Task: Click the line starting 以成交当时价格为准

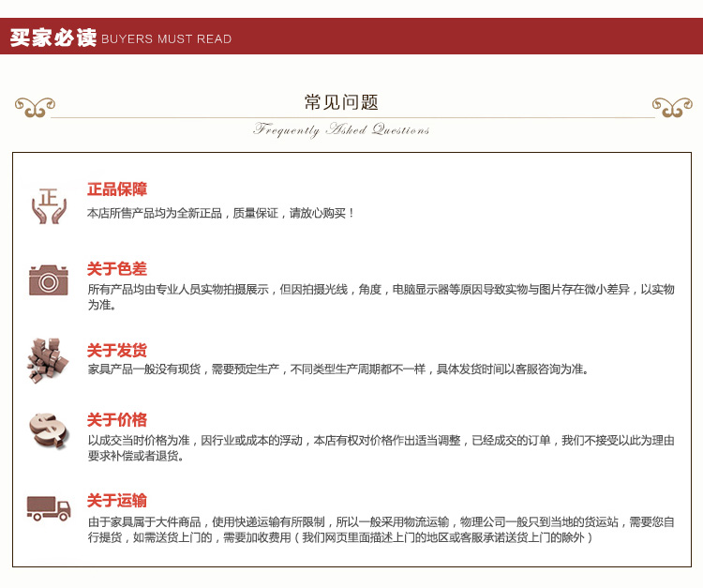Action: [x=381, y=441]
